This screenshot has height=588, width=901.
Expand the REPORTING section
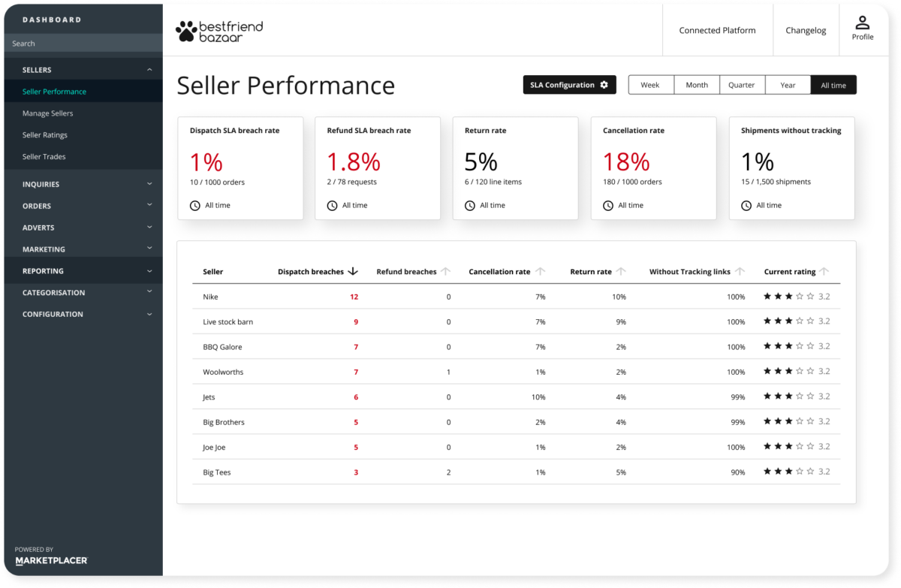[149, 270]
